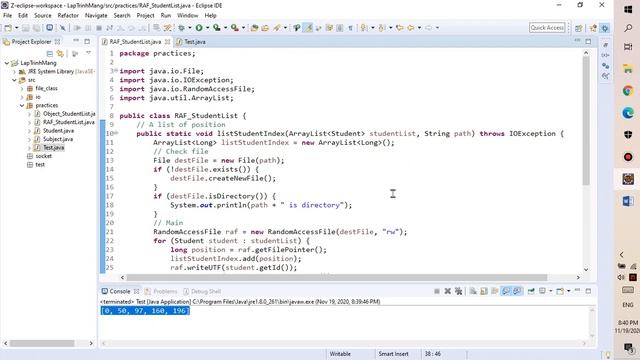Image resolution: width=640 pixels, height=360 pixels.
Task: Open the New file dropdown arrow
Action: point(16,28)
